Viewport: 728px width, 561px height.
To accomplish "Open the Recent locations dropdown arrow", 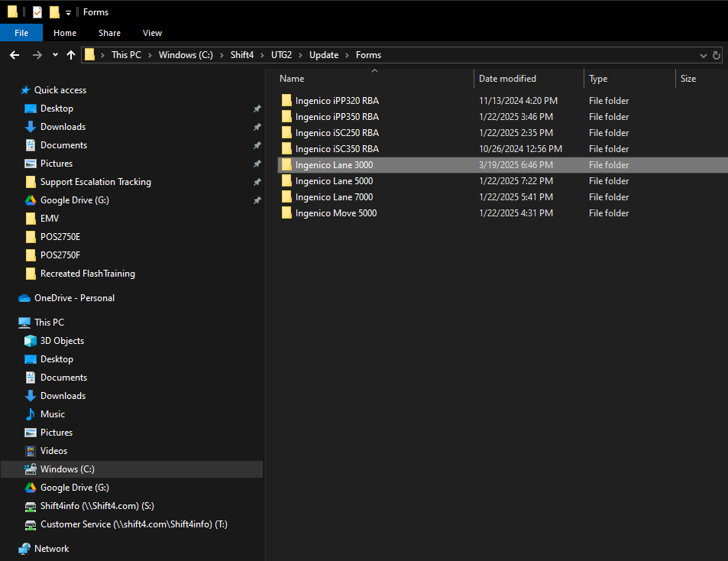I will coord(55,55).
